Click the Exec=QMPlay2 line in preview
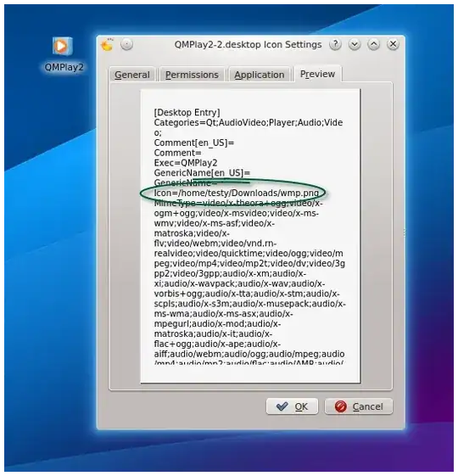This screenshot has width=458, height=476. tap(186, 163)
